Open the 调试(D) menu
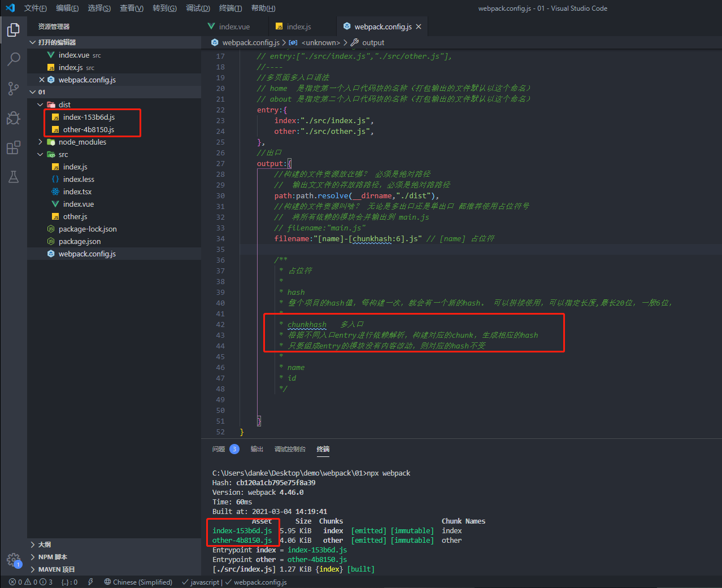The height and width of the screenshot is (588, 722). [x=198, y=8]
